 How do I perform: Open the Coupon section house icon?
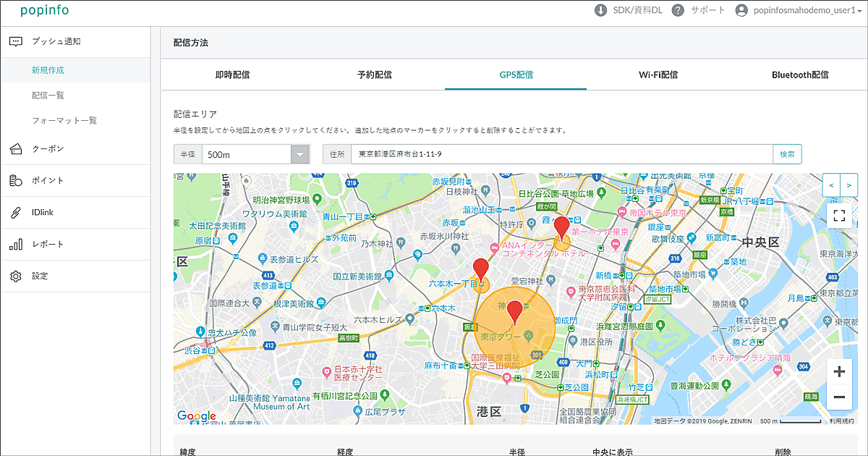click(16, 149)
